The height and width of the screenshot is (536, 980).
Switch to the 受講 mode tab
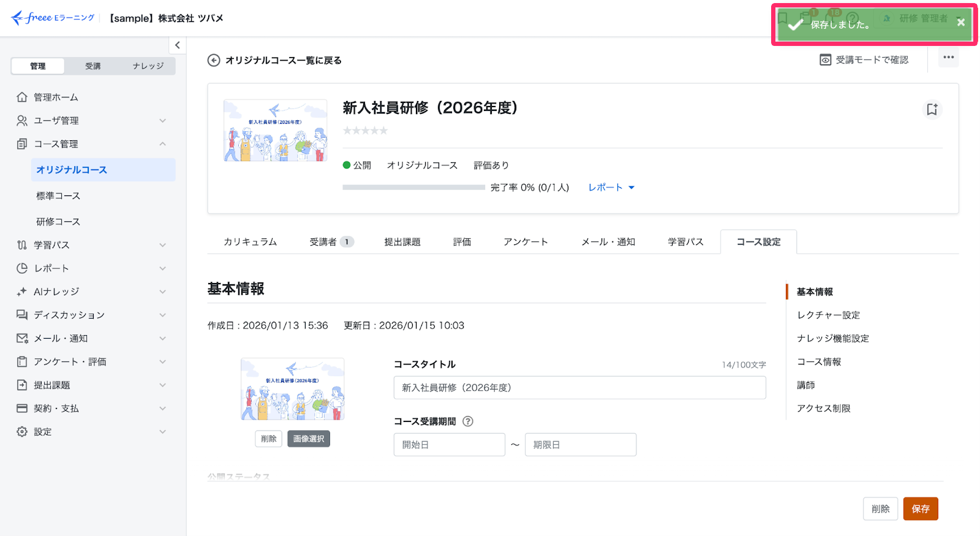pyautogui.click(x=93, y=66)
